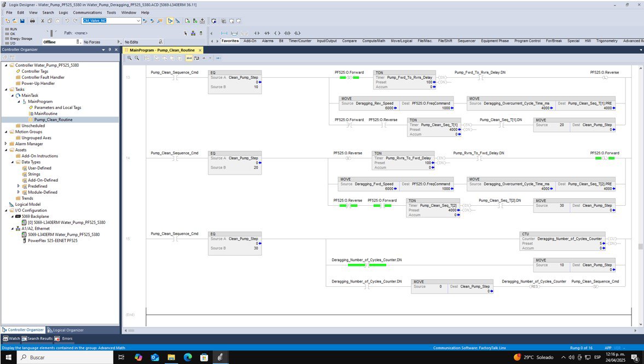Collapse the MainProgram node

[19, 101]
